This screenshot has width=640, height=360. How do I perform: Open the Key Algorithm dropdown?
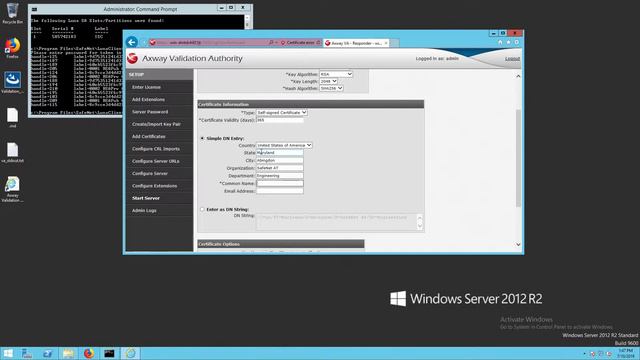pyautogui.click(x=336, y=74)
